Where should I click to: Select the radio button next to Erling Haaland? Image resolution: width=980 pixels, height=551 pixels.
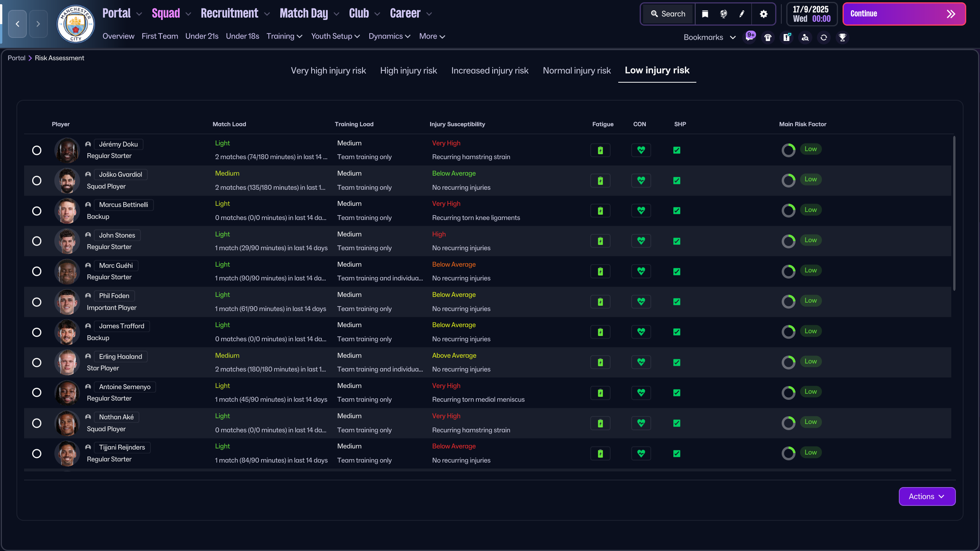coord(37,362)
